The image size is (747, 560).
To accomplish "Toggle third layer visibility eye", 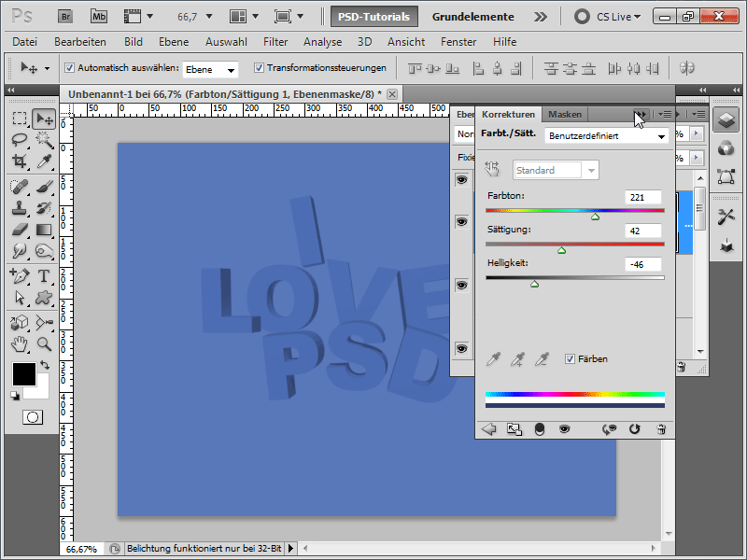I will pyautogui.click(x=461, y=286).
